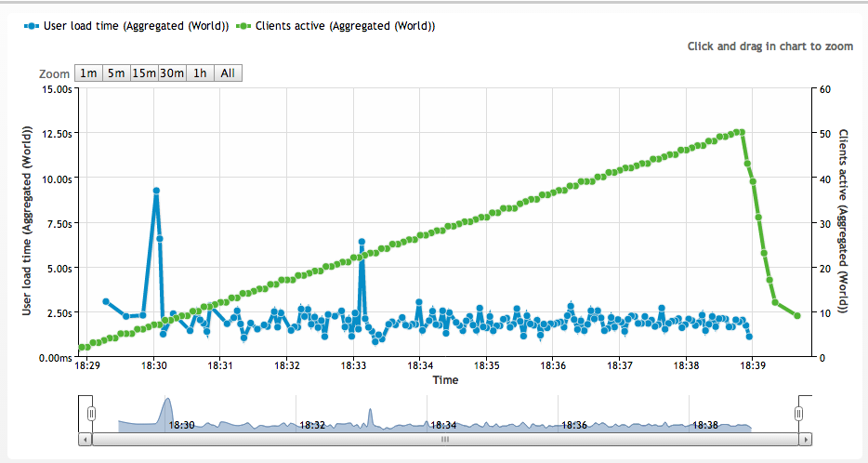Click the Time axis title
The image size is (868, 463).
coord(446,380)
